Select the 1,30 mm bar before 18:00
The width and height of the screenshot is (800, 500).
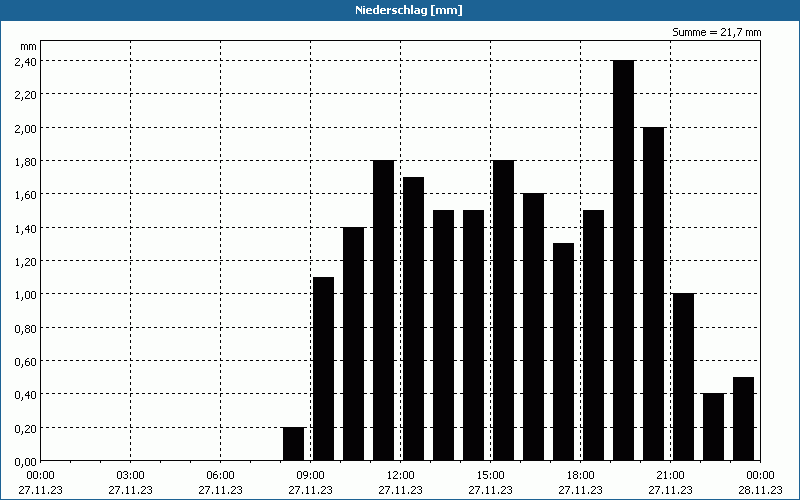point(563,352)
